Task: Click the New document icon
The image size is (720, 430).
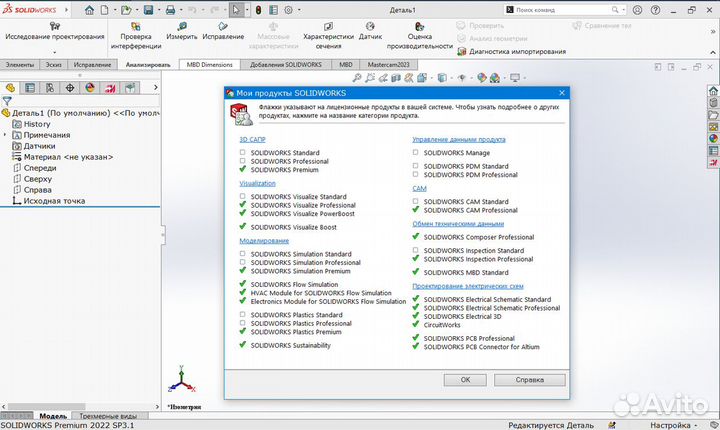Action: coord(105,10)
